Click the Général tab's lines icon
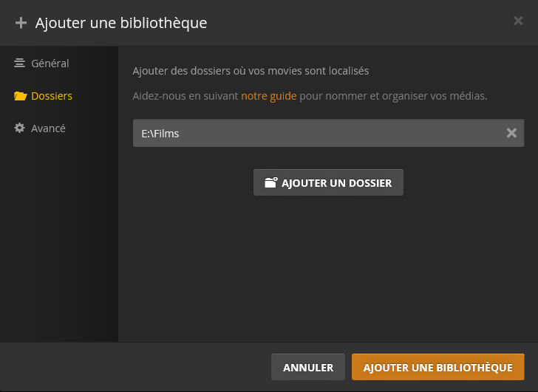Screen dimensions: 538x392 coord(20,63)
